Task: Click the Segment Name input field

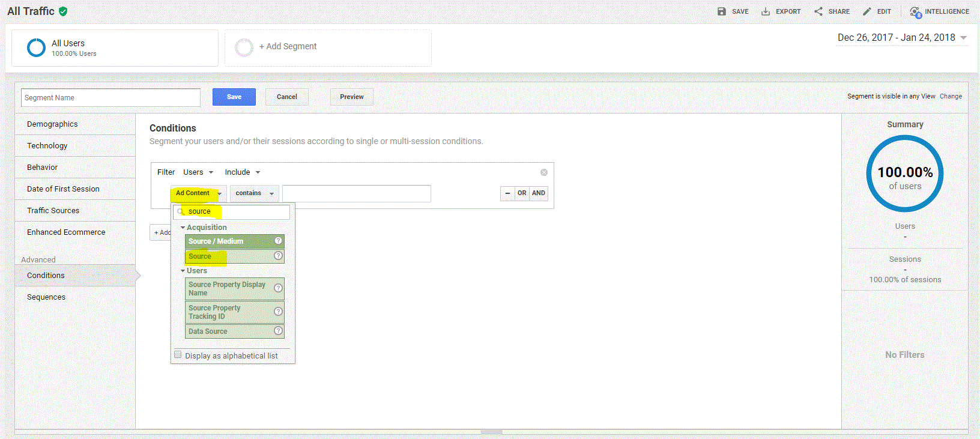Action: 110,98
